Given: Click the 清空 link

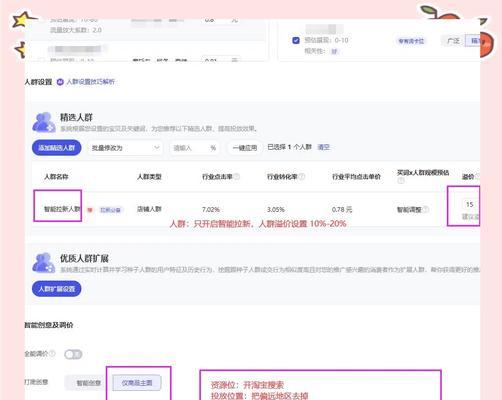Looking at the screenshot, I should pos(323,147).
